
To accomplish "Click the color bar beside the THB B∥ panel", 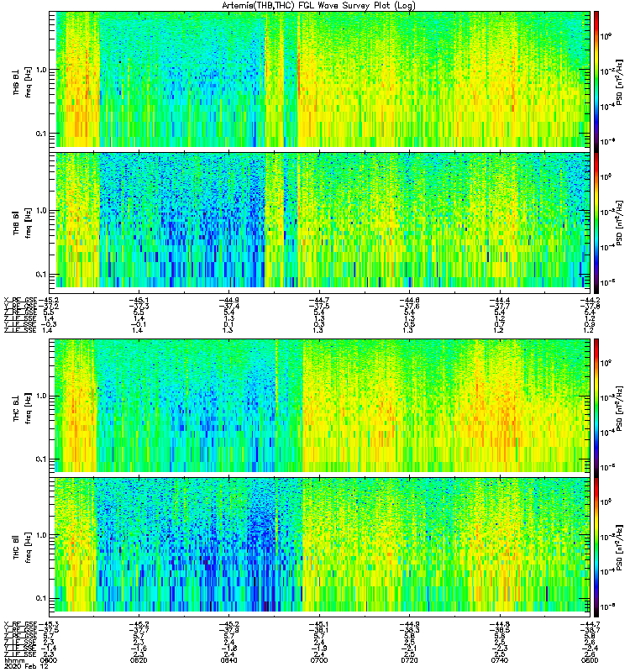I will (x=596, y=223).
